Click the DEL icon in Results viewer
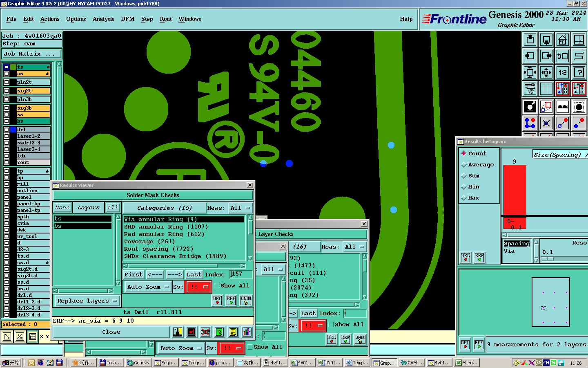The height and width of the screenshot is (368, 588). [x=217, y=301]
